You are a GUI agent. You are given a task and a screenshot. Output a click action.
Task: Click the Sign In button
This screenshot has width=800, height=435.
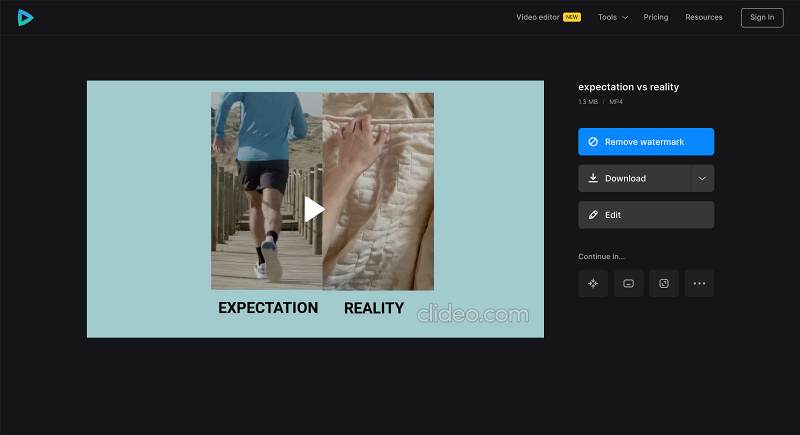pyautogui.click(x=762, y=18)
